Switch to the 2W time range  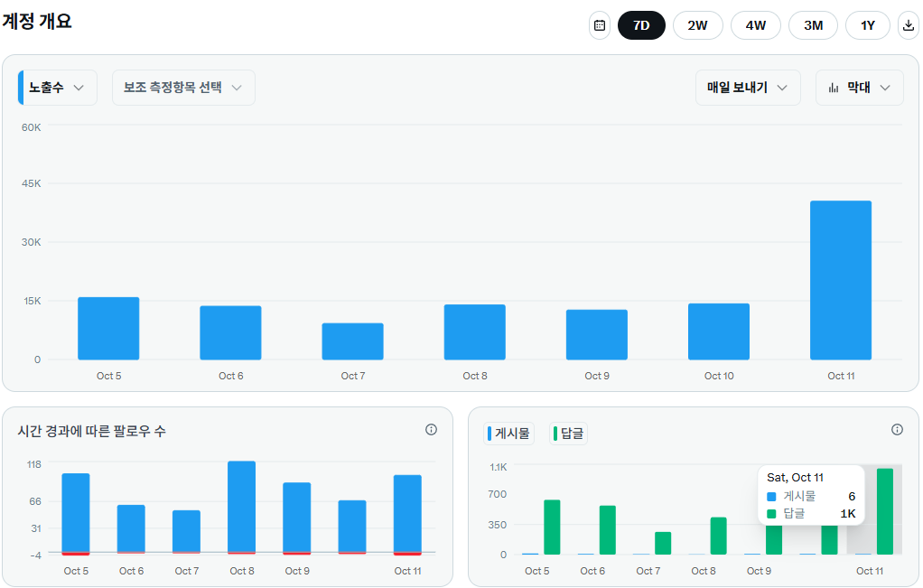pos(697,26)
